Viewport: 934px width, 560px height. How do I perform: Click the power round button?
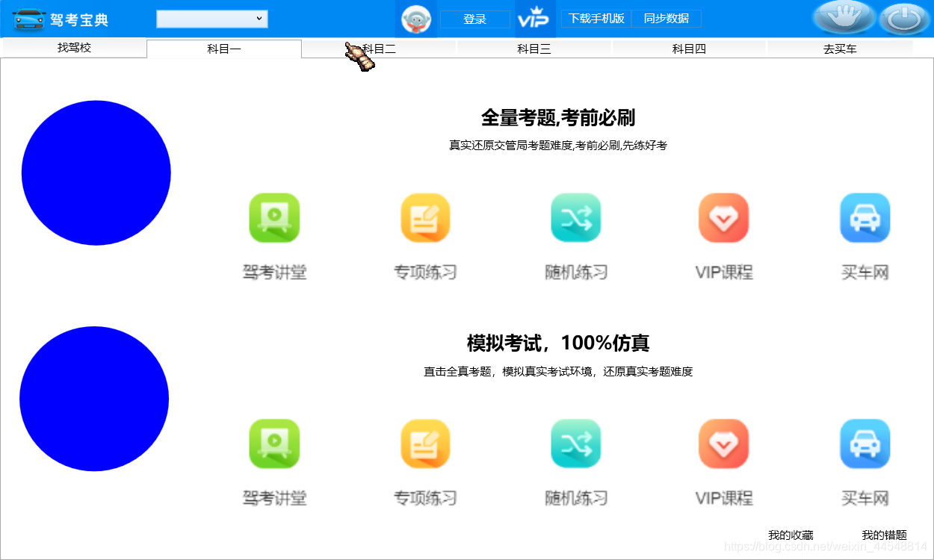point(904,19)
